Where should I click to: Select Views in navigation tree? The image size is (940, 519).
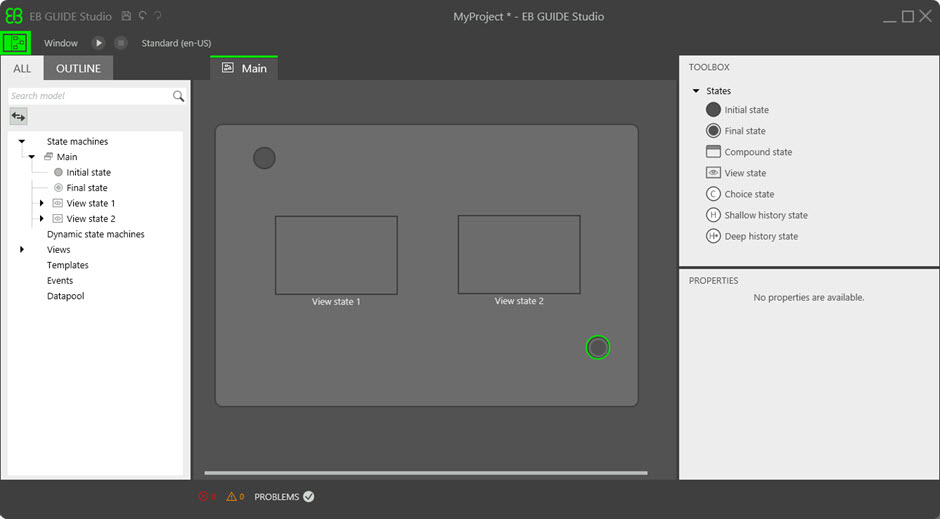click(58, 250)
